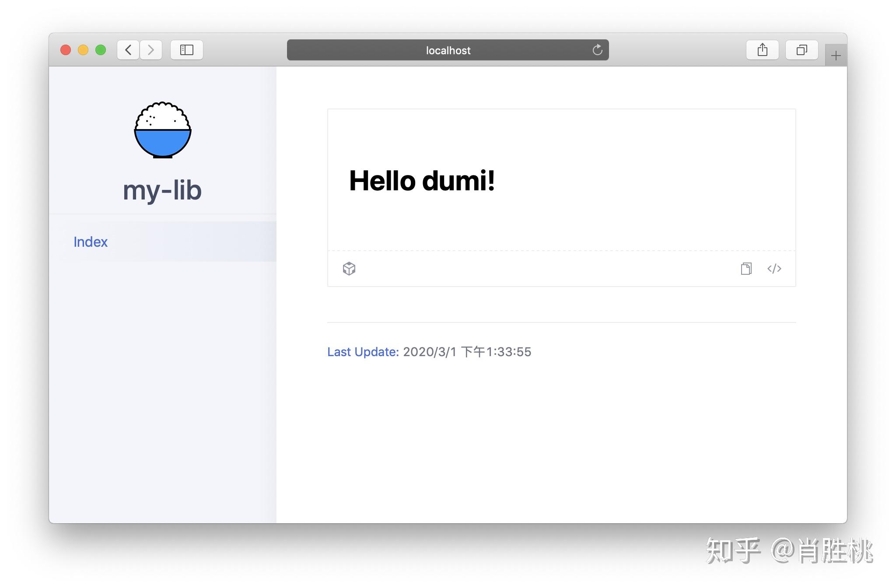The image size is (896, 588).
Task: Click the Hello dumi! heading
Action: (422, 181)
